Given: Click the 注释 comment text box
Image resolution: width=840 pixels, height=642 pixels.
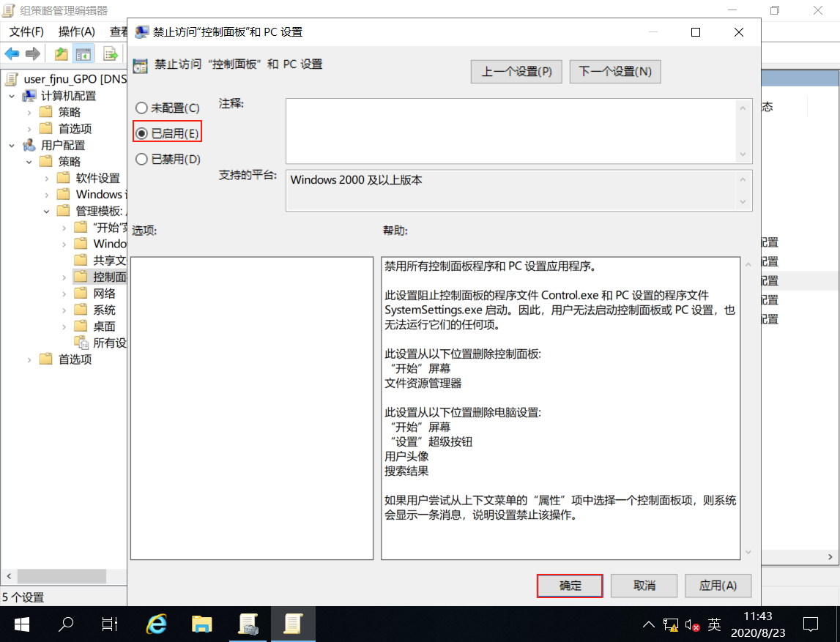Looking at the screenshot, I should [512, 131].
